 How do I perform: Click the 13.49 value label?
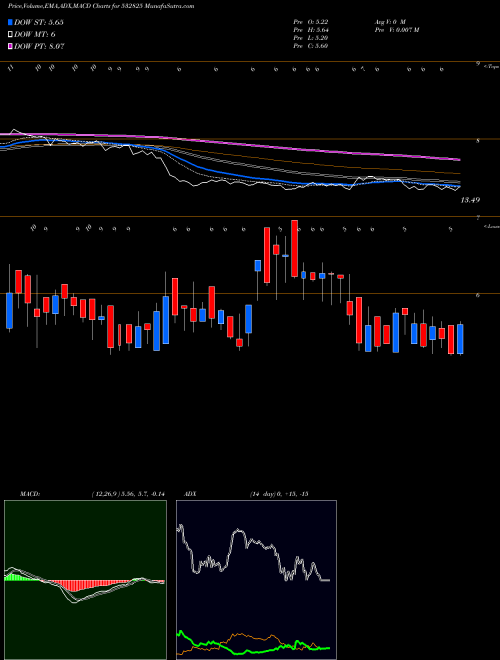[470, 200]
